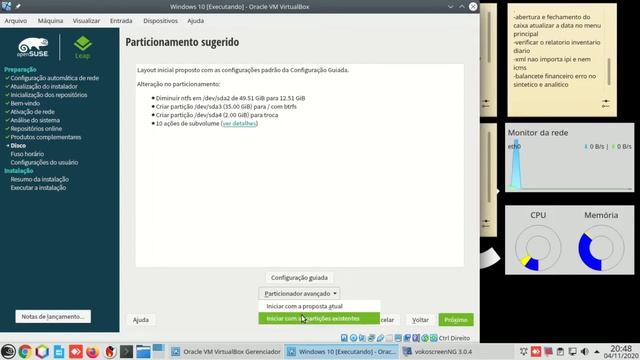
Task: Click the openSUSE logo in installer sidebar
Action: click(33, 47)
